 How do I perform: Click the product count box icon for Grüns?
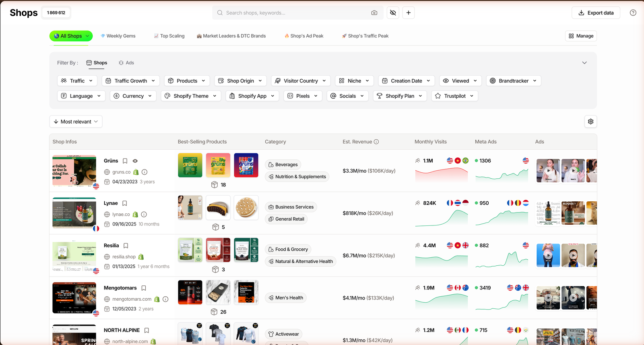coord(215,185)
